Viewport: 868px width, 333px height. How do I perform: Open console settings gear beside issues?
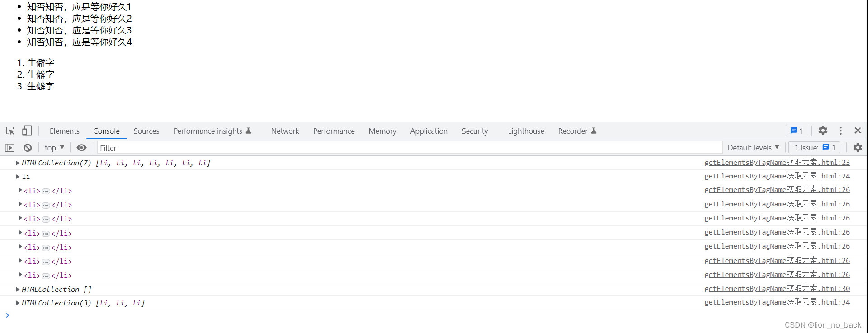pyautogui.click(x=858, y=148)
